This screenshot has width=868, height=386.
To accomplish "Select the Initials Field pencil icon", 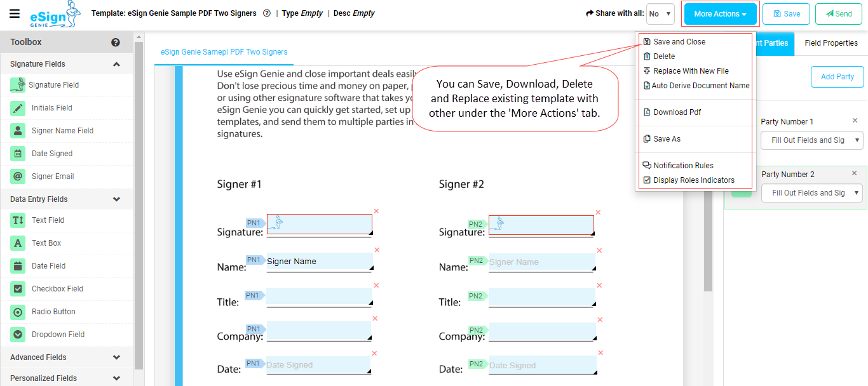I will [18, 108].
